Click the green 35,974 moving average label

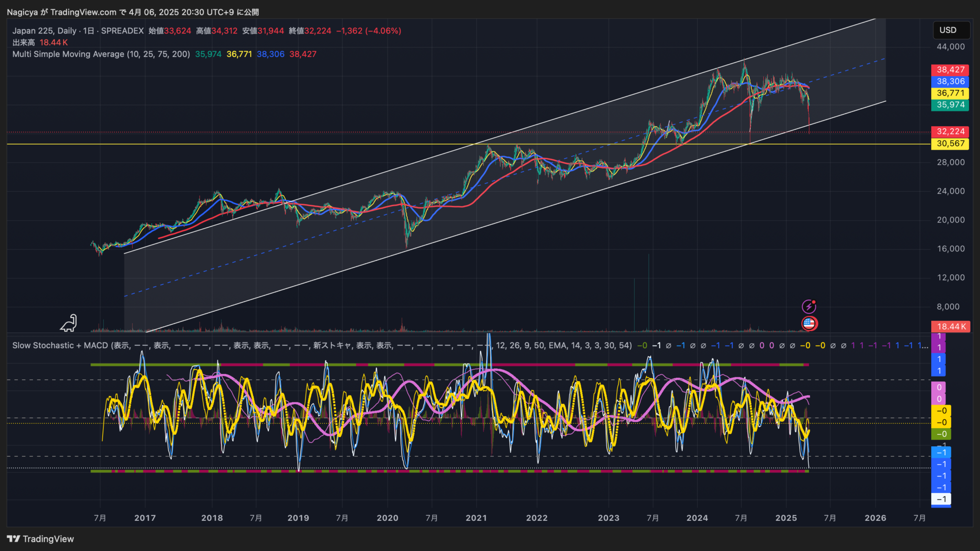950,105
